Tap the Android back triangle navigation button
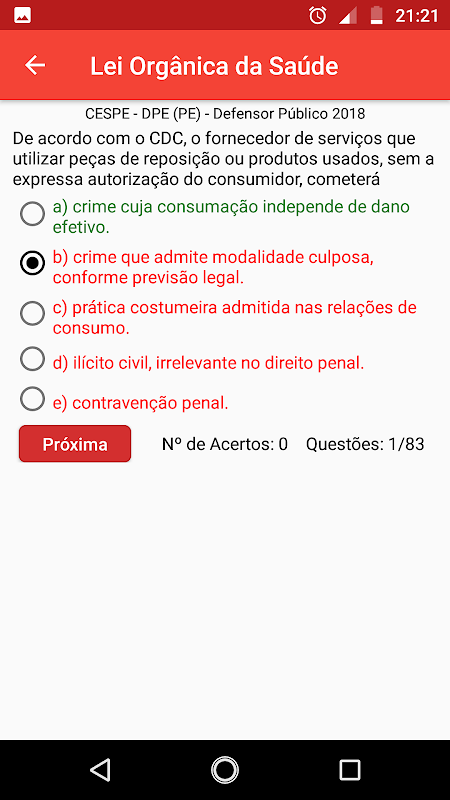This screenshot has width=450, height=800. coord(100,769)
